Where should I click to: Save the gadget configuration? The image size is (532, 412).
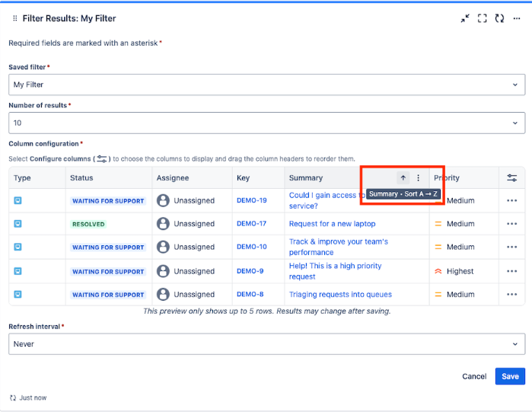[510, 376]
